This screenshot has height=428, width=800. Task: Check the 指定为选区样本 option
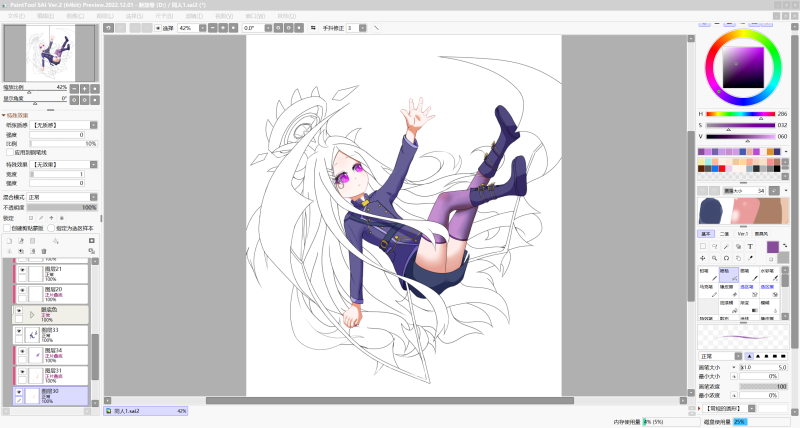point(53,227)
